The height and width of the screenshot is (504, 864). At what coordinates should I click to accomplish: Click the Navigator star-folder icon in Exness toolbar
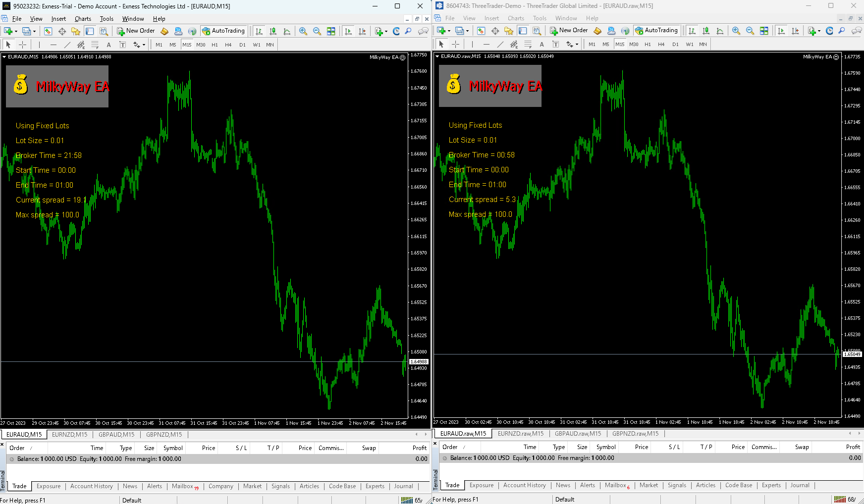point(76,31)
